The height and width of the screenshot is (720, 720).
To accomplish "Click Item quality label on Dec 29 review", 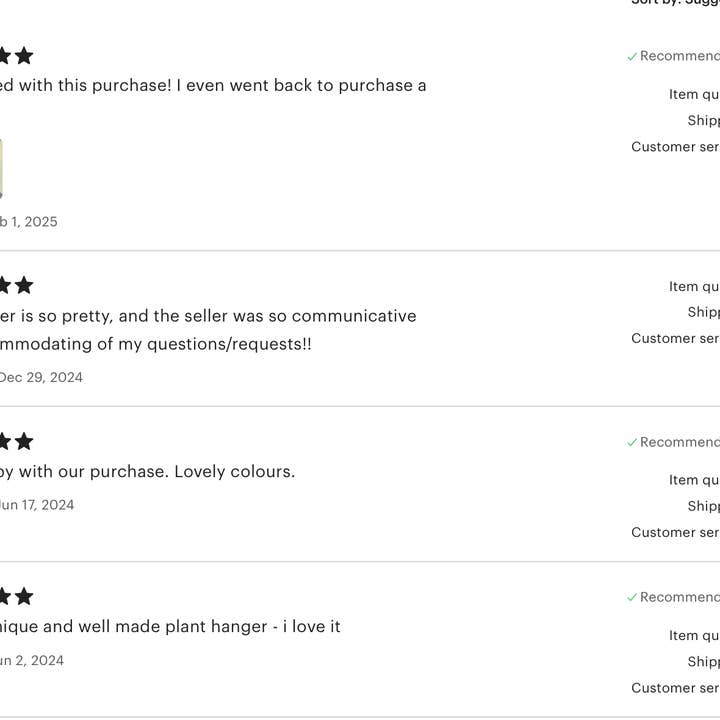I will (694, 287).
